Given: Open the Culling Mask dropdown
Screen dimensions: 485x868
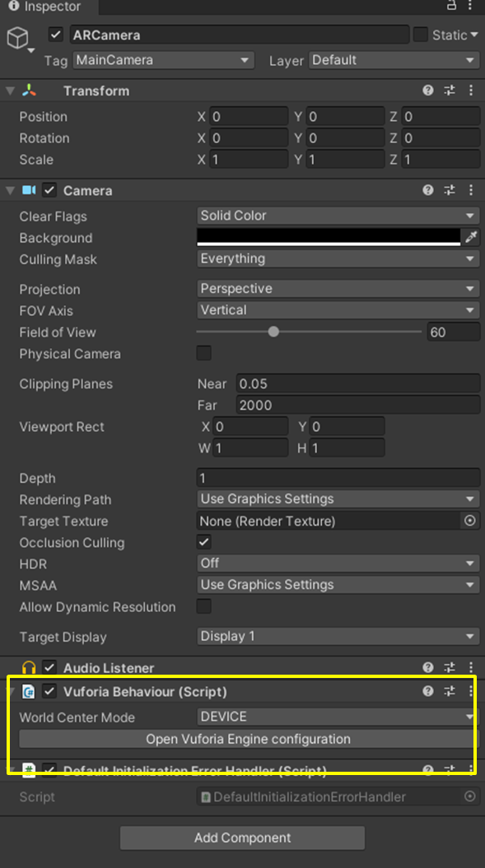Looking at the screenshot, I should (x=338, y=258).
